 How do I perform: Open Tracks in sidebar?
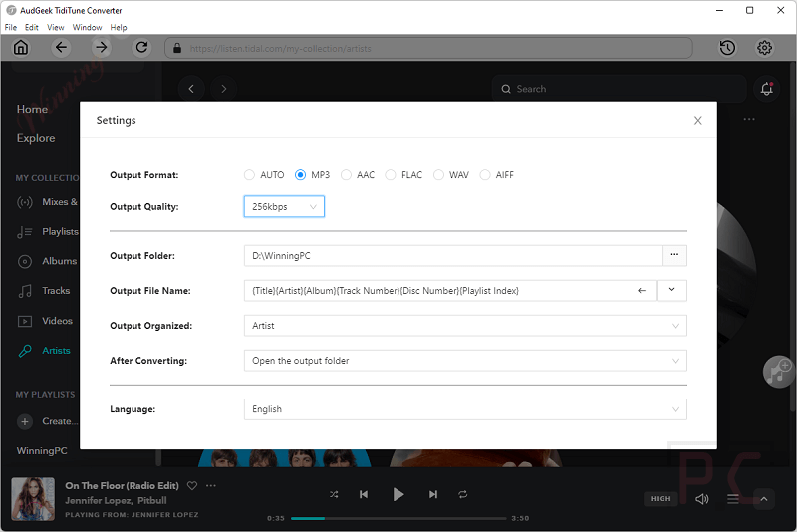click(x=44, y=291)
